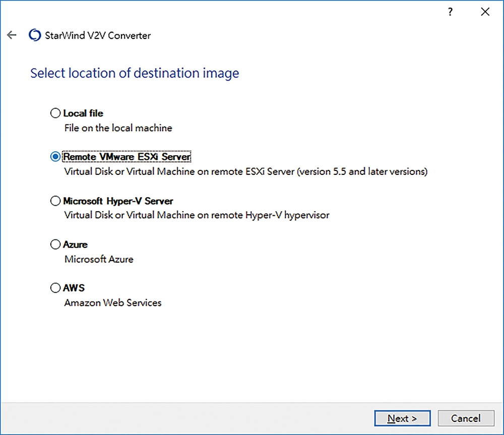The height and width of the screenshot is (435, 504).
Task: Close the converter dialog window
Action: click(485, 12)
